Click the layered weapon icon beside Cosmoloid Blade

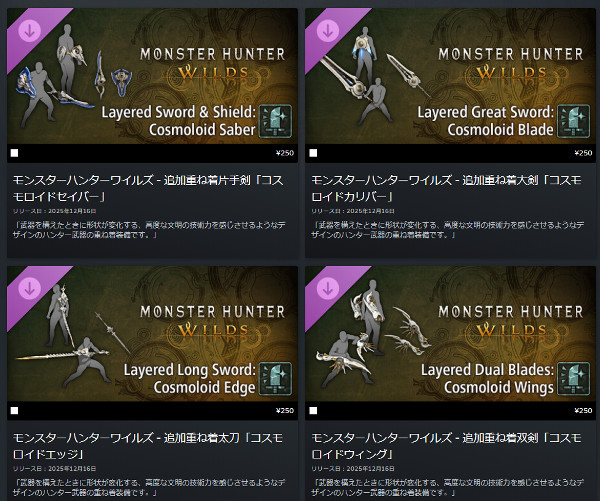573,121
